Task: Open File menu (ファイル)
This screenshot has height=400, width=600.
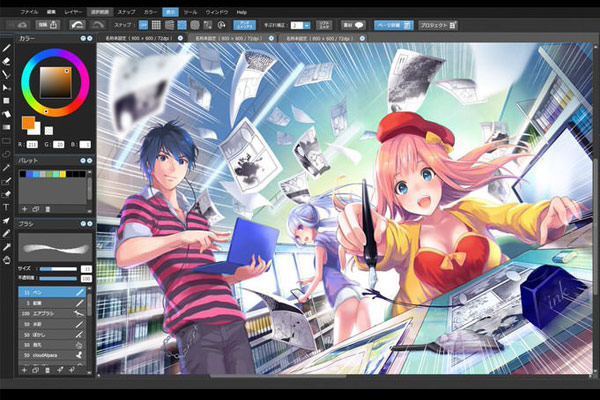Action: pos(29,12)
